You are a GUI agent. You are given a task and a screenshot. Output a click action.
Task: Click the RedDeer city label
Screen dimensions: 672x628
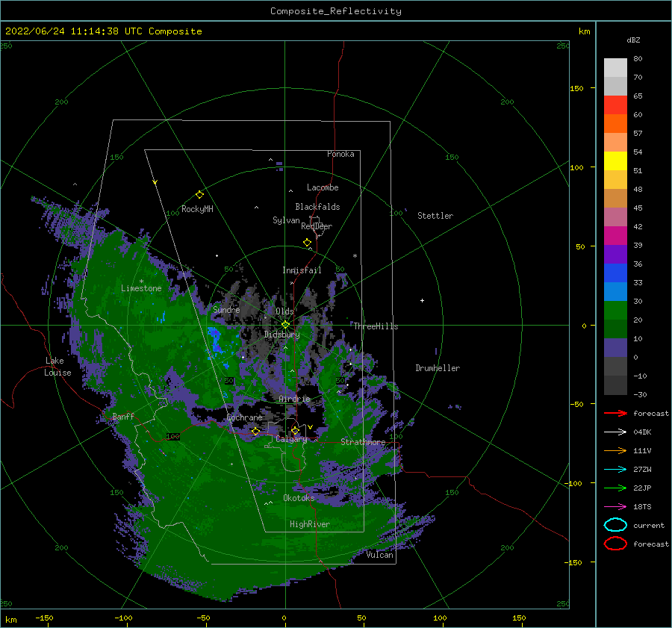click(317, 226)
